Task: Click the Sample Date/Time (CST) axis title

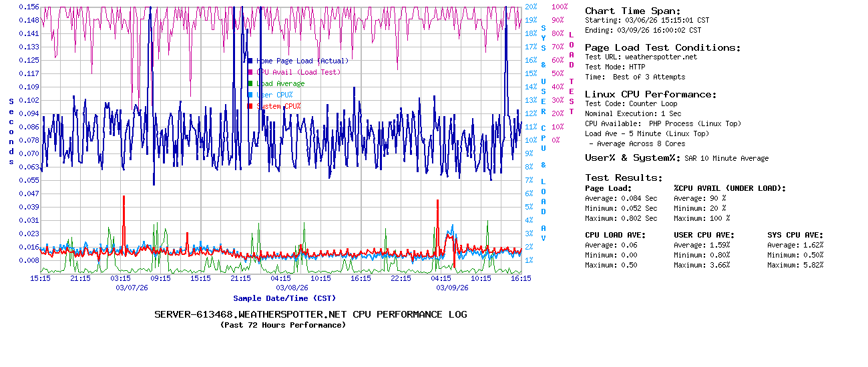Action: pyautogui.click(x=284, y=298)
